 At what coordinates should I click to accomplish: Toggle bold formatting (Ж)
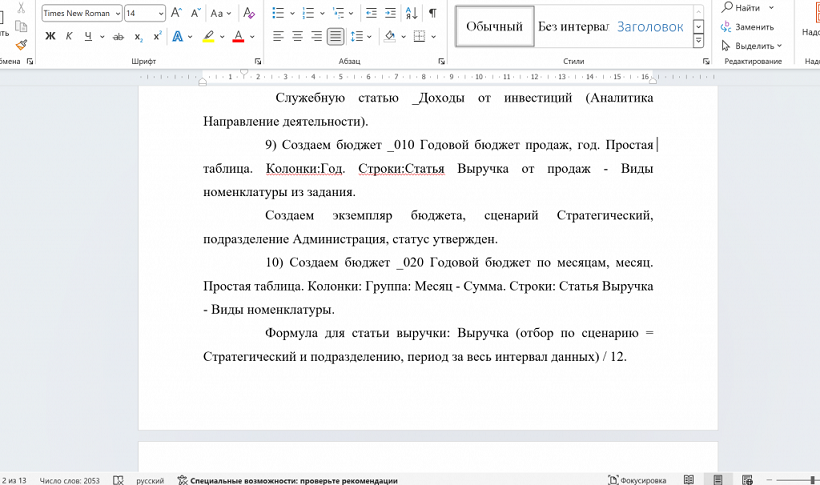pyautogui.click(x=50, y=36)
